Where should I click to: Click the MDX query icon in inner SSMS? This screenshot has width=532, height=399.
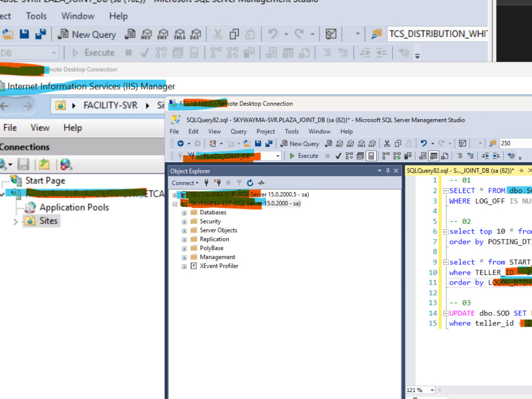coord(339,144)
